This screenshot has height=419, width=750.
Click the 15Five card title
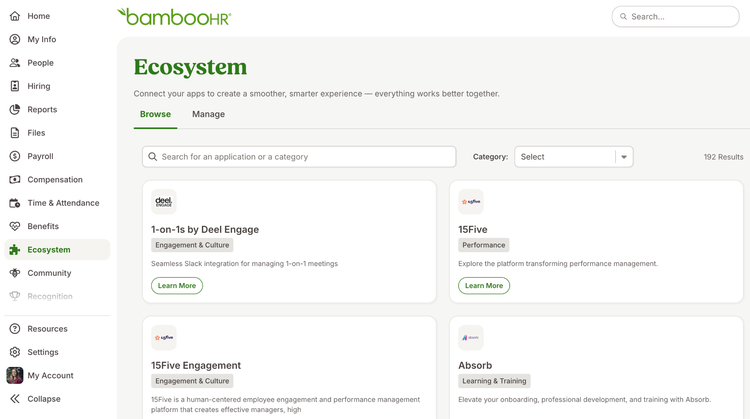pos(473,230)
